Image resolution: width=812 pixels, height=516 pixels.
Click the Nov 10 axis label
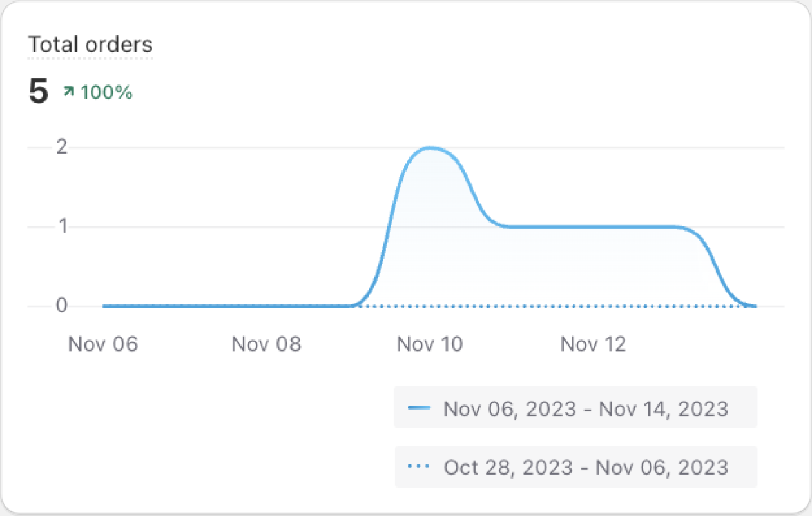click(x=430, y=344)
